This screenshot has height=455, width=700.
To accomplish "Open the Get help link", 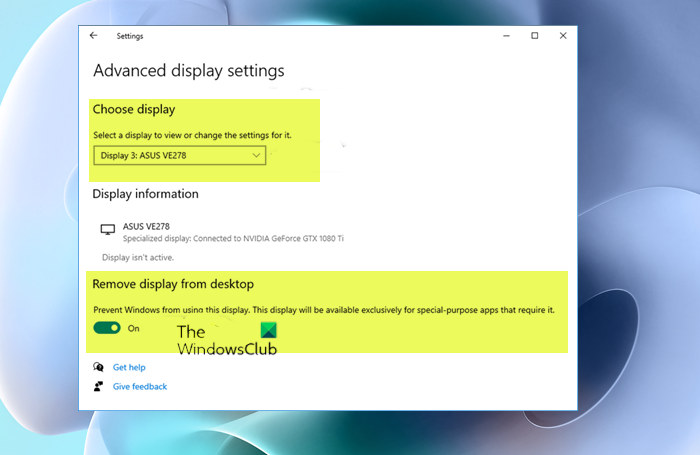I will (x=129, y=367).
